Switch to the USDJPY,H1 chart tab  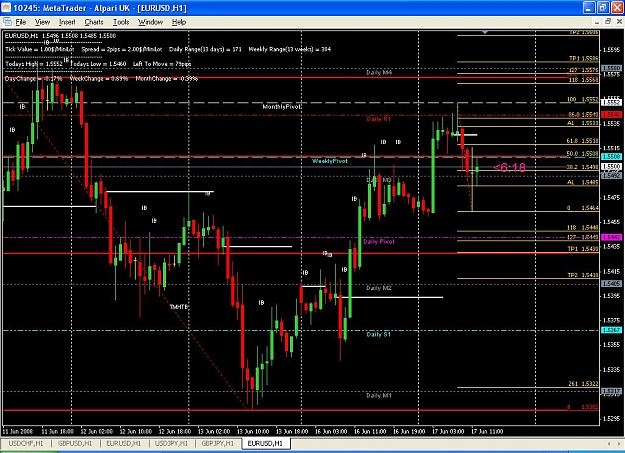171,443
